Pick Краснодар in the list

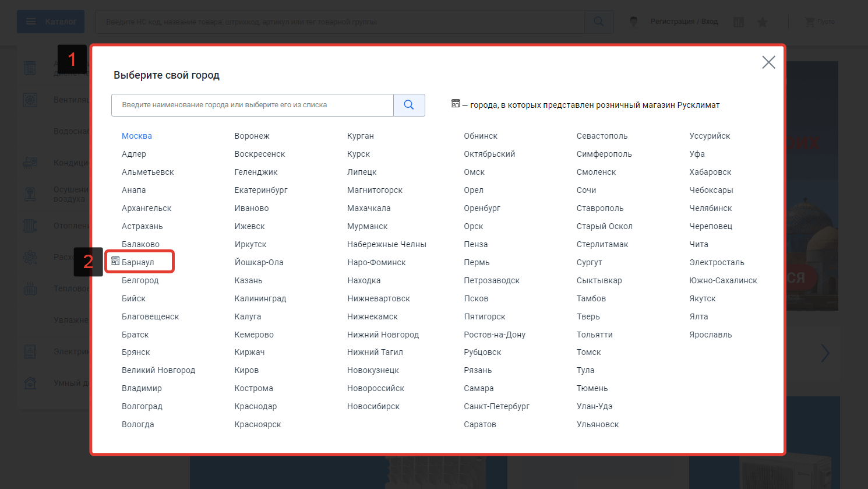click(x=256, y=406)
